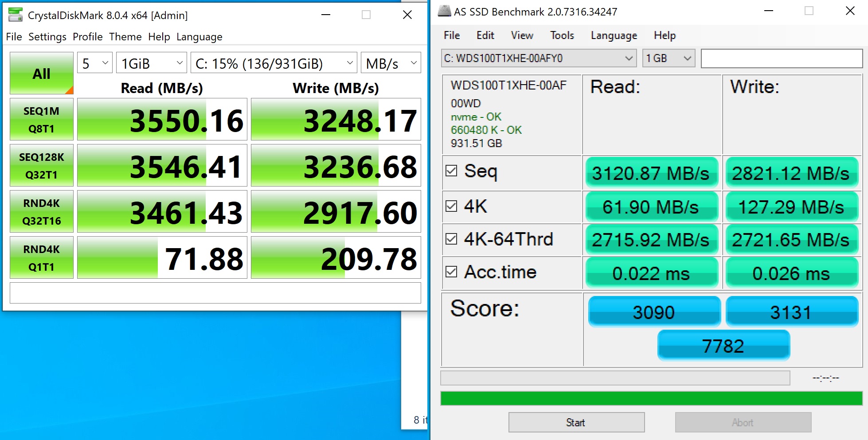Image resolution: width=868 pixels, height=440 pixels.
Task: Click the 4K-64Thrd read value 2715.92 MB/s
Action: click(x=651, y=240)
